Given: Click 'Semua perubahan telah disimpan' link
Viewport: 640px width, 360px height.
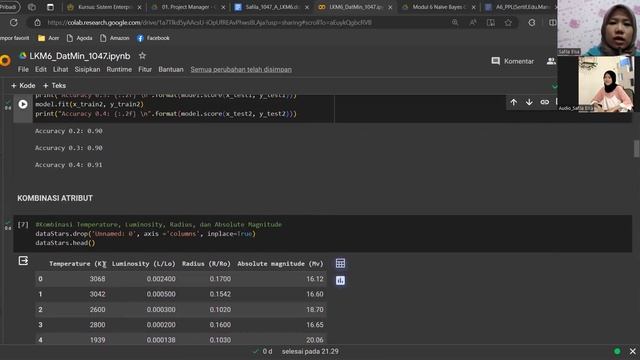Looking at the screenshot, I should click(x=241, y=69).
